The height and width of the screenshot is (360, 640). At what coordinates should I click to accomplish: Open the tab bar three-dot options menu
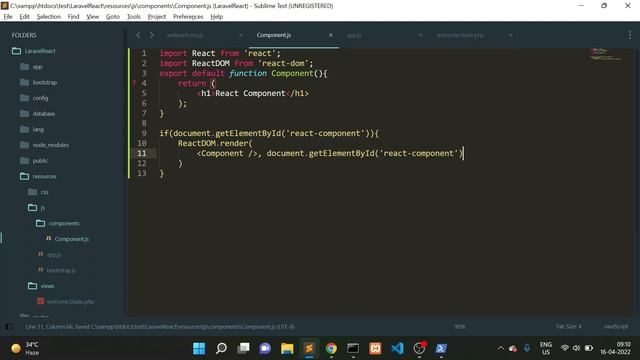click(x=630, y=36)
